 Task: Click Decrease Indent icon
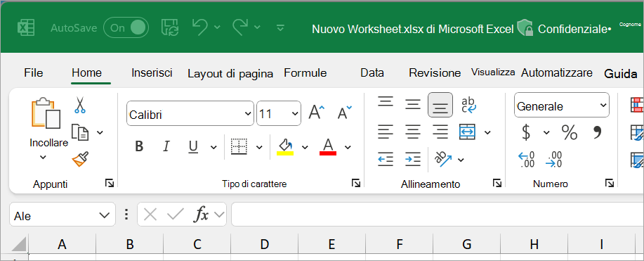386,159
